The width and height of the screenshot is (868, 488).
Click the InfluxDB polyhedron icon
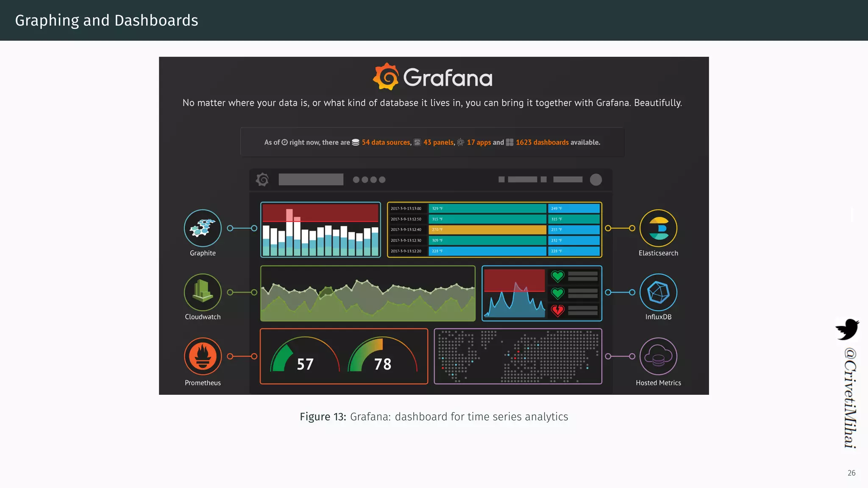coord(658,292)
